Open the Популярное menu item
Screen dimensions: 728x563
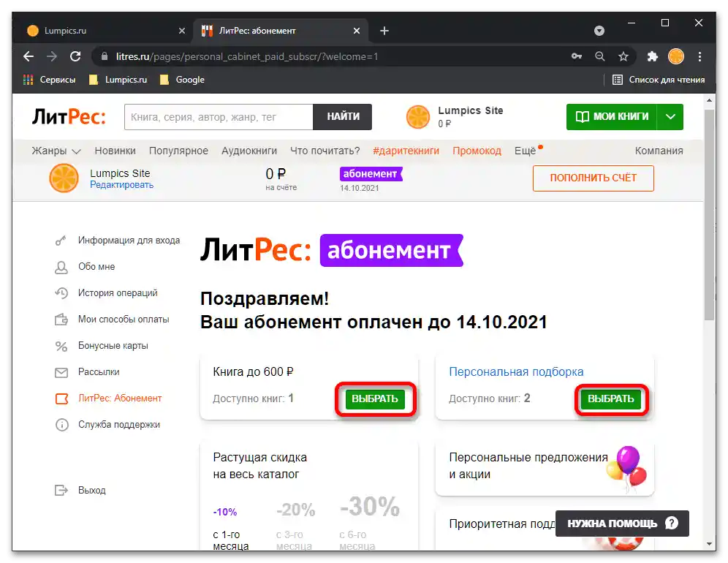tap(178, 151)
